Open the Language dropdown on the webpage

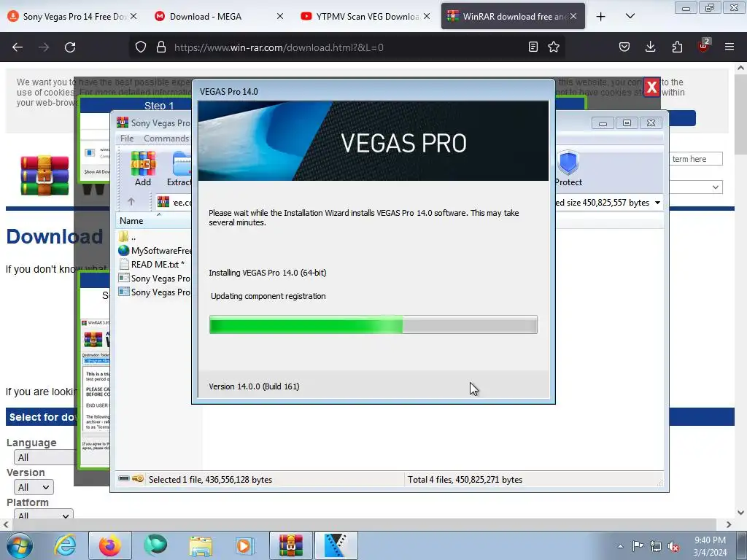44,457
